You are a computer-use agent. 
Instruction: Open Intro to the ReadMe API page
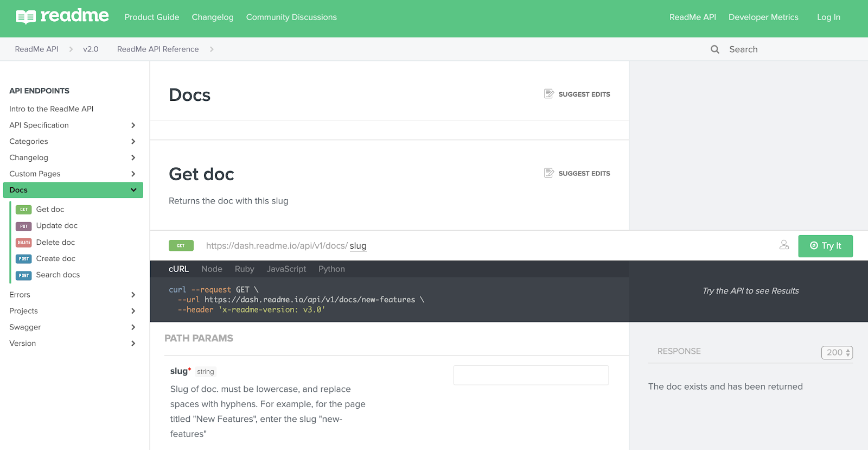point(52,109)
